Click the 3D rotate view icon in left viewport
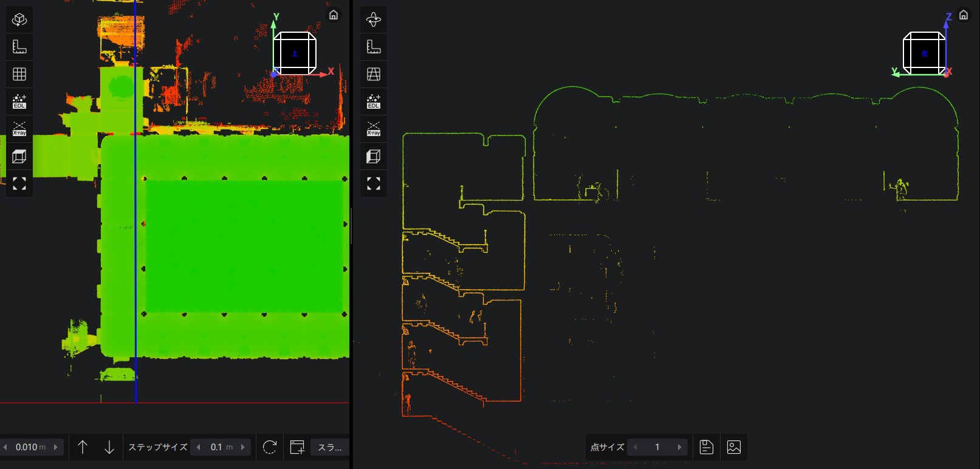Image resolution: width=980 pixels, height=469 pixels. (x=19, y=19)
